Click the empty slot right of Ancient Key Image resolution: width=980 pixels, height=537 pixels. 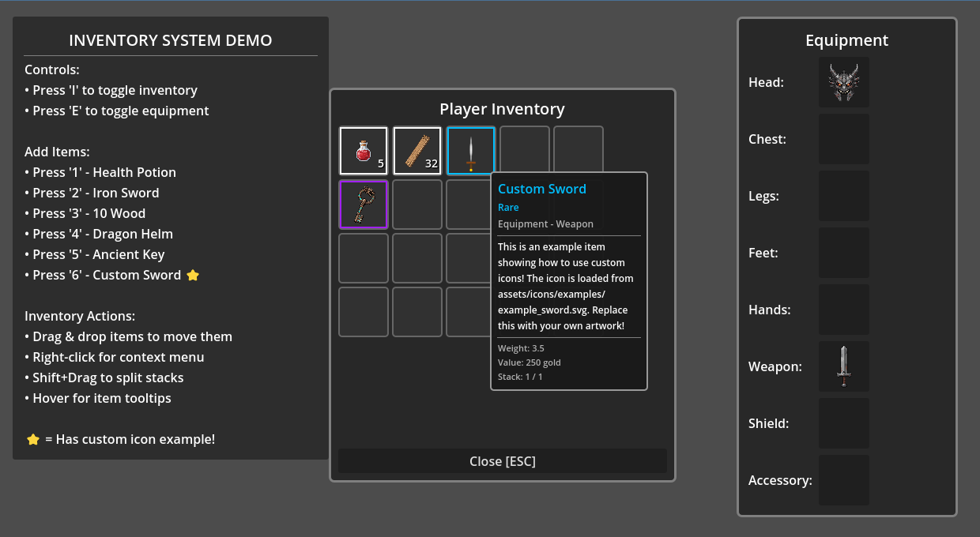[x=416, y=205]
